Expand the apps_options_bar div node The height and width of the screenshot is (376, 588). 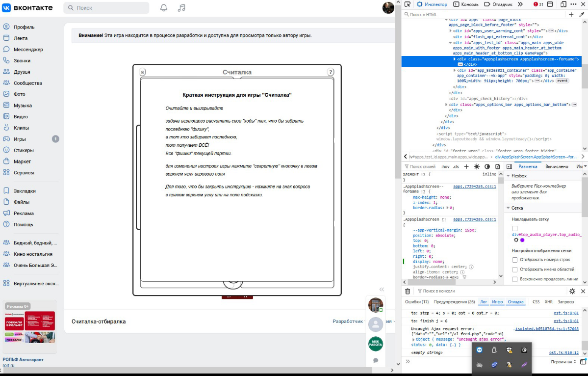(x=446, y=105)
